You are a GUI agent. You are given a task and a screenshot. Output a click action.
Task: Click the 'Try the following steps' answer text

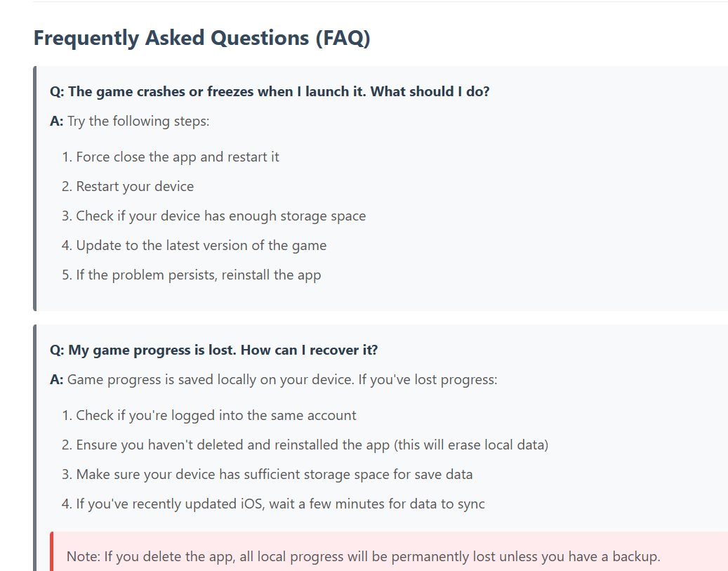(x=138, y=122)
